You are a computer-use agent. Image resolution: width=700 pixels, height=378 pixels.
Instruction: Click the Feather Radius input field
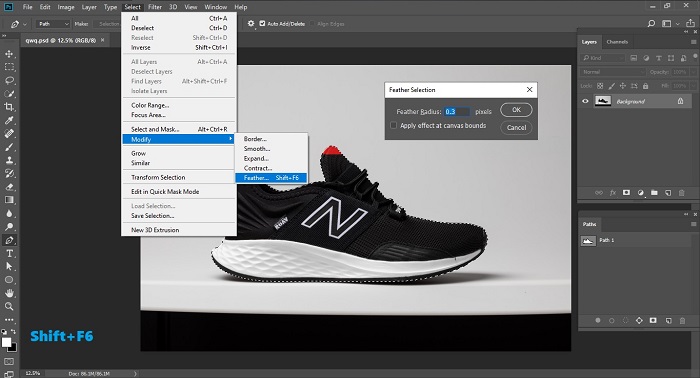[457, 112]
